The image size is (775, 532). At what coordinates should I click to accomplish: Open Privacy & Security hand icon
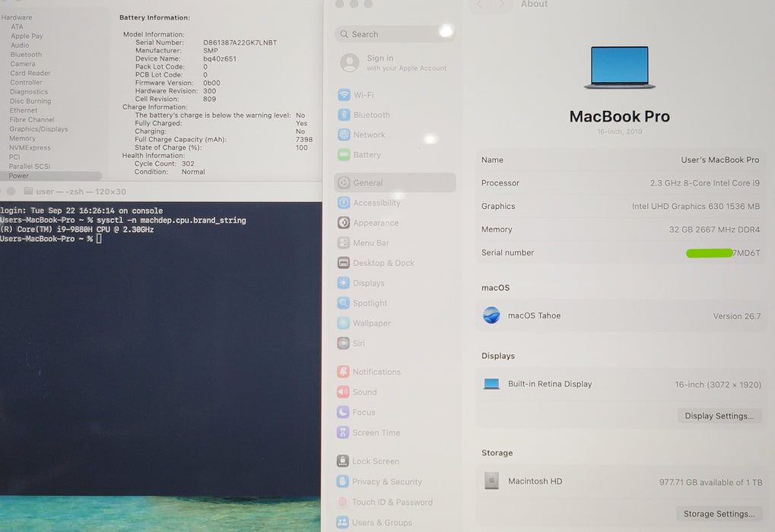[x=342, y=482]
